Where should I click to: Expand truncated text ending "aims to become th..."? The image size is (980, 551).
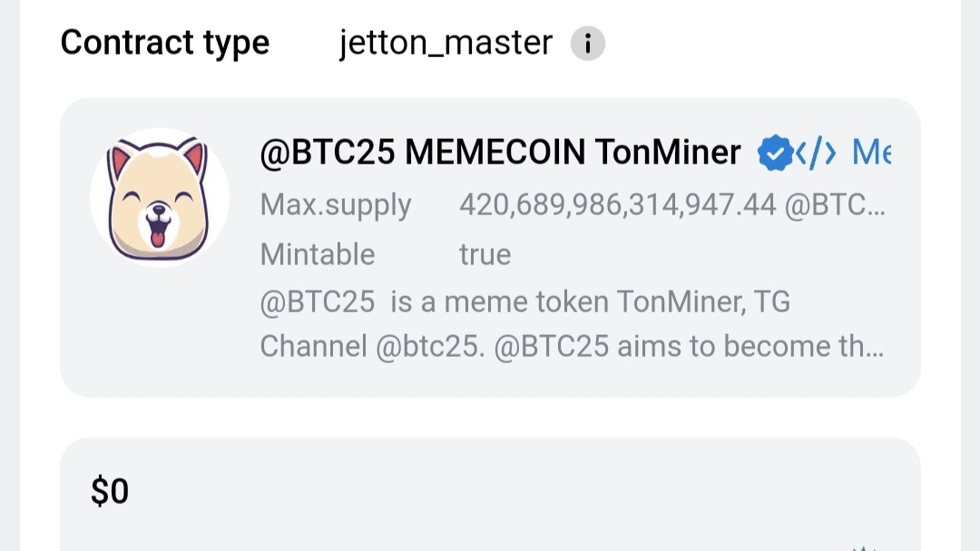751,347
